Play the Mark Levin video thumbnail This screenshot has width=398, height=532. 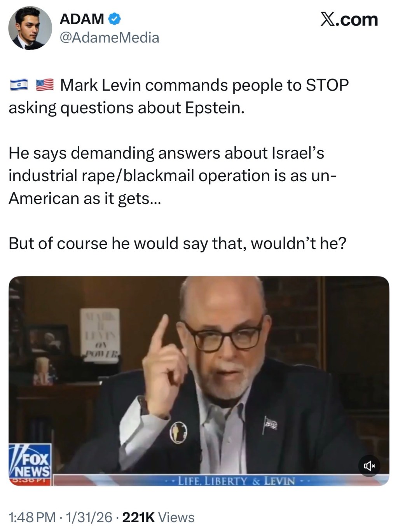coord(199,381)
